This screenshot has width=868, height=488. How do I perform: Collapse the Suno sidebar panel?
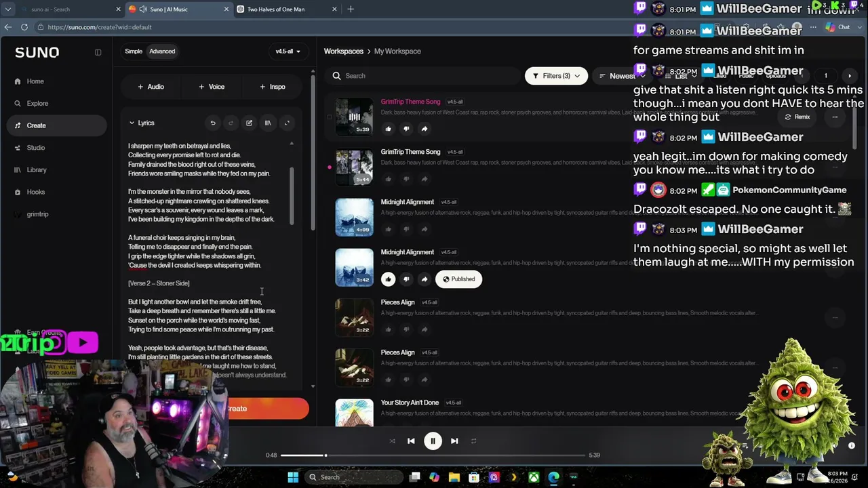click(x=98, y=52)
